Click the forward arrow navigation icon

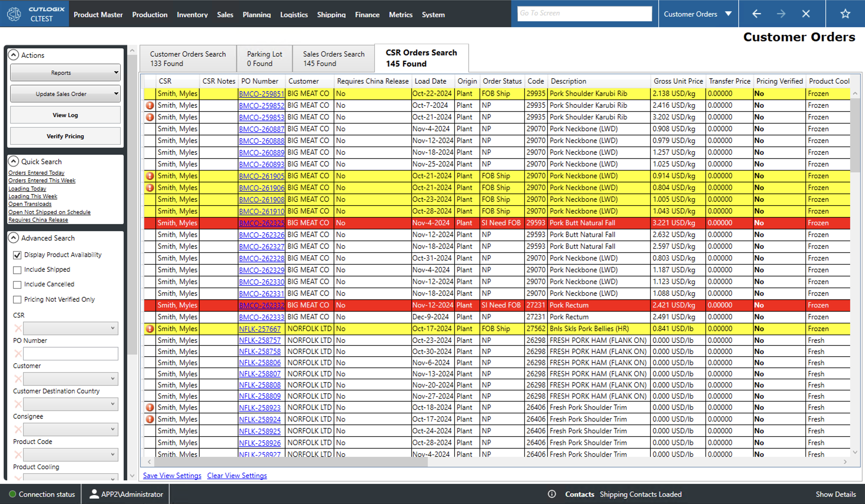coord(781,14)
